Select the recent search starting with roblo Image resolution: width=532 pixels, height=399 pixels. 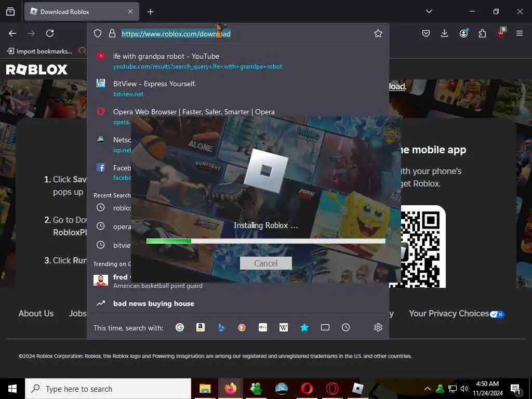tap(111, 208)
